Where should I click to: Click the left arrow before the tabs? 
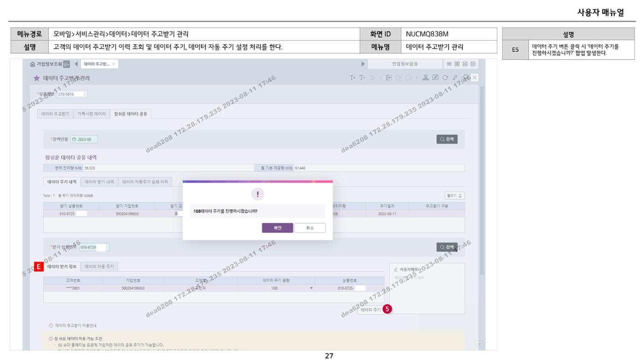point(75,64)
